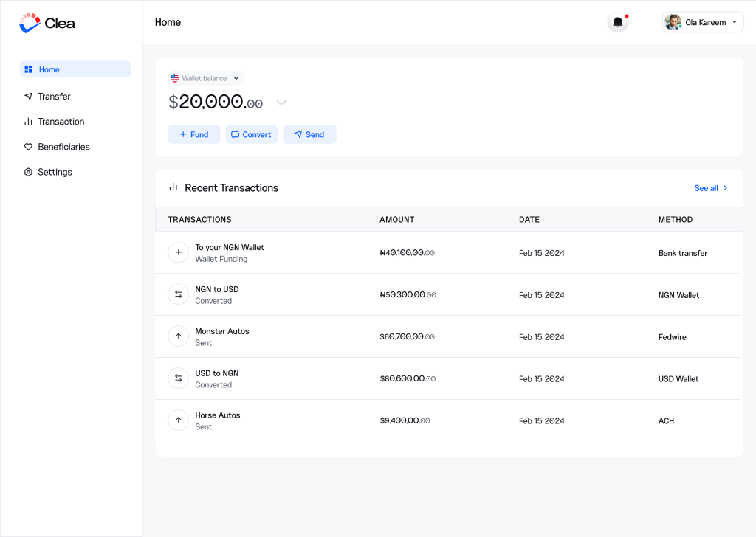The image size is (756, 537).
Task: Click the bar chart icon beside Recent Transactions
Action: (x=173, y=187)
